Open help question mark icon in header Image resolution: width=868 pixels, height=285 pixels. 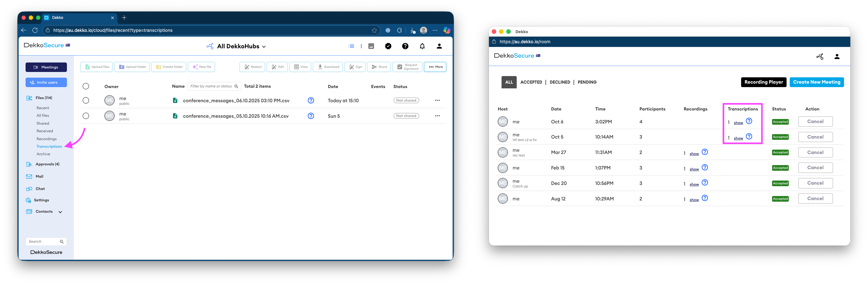click(x=405, y=46)
